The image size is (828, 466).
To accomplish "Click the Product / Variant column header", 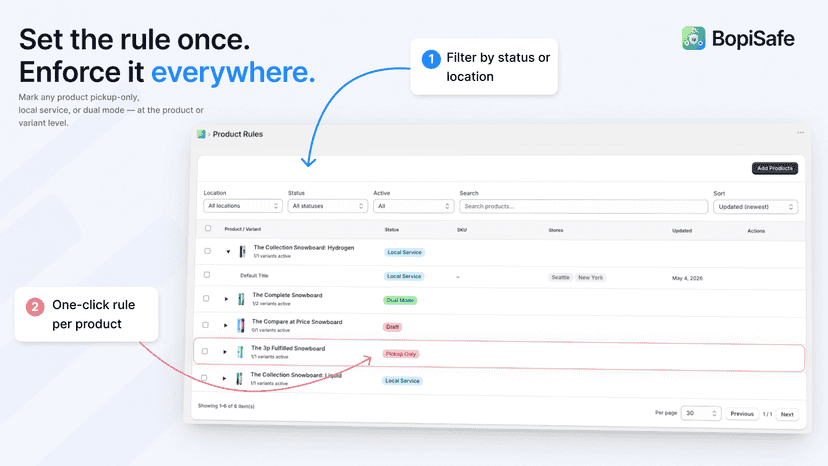I will (242, 229).
